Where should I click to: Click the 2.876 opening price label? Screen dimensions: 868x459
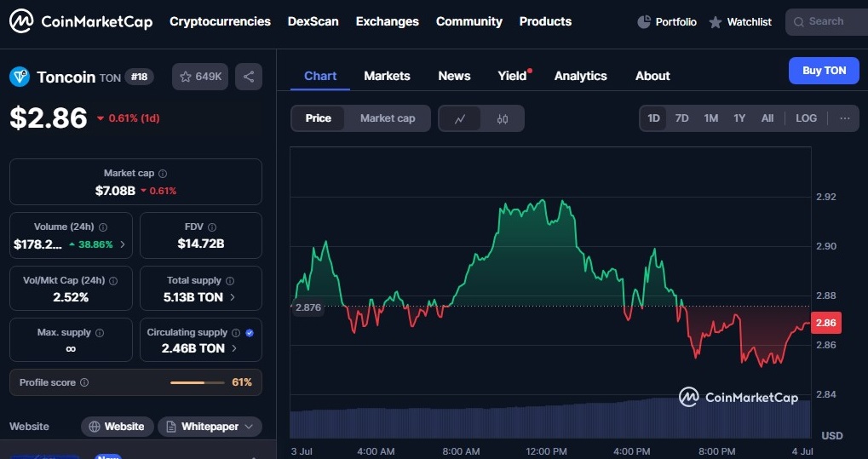(308, 307)
